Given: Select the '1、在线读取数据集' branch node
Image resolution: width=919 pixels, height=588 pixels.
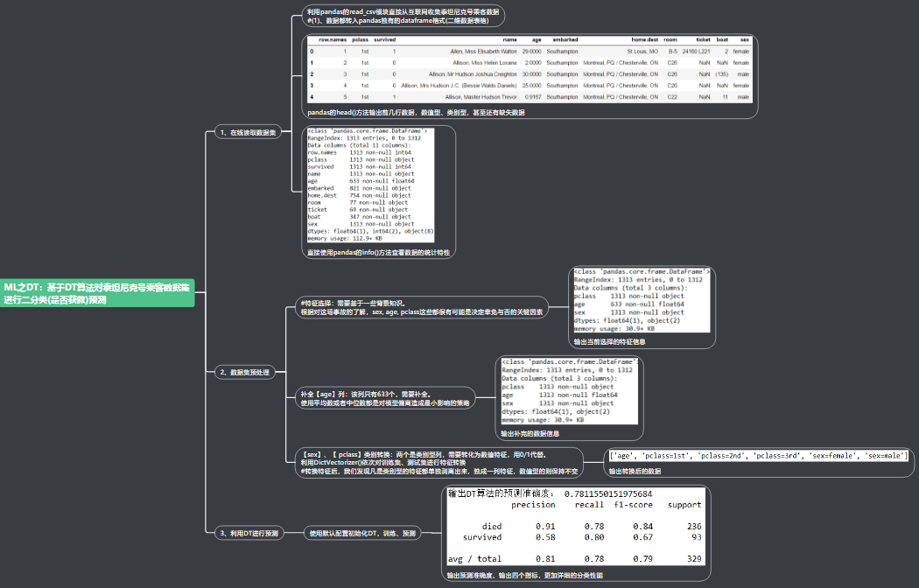Looking at the screenshot, I should pyautogui.click(x=249, y=132).
